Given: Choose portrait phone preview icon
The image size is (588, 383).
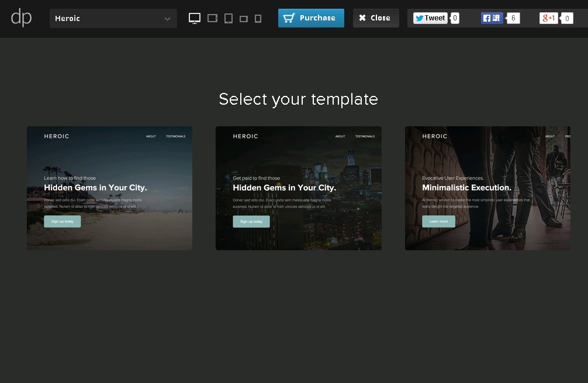Looking at the screenshot, I should point(258,19).
